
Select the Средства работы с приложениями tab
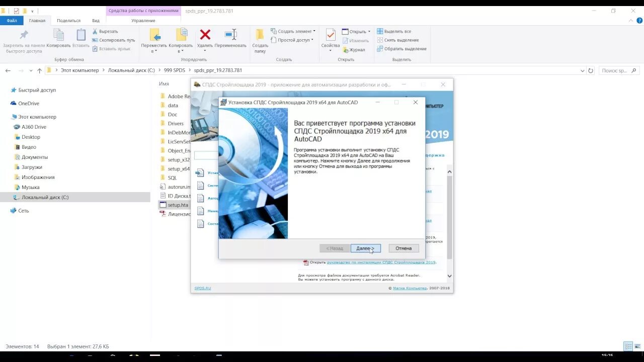[143, 11]
